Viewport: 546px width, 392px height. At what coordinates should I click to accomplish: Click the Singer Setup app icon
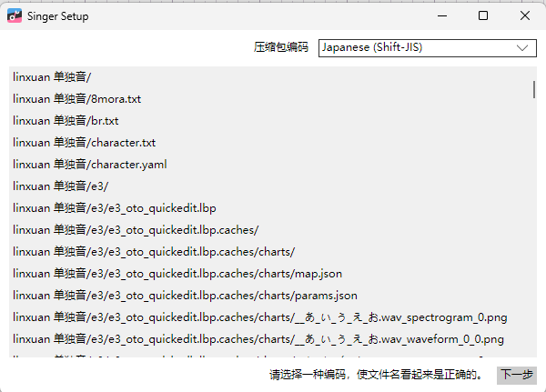pyautogui.click(x=15, y=16)
